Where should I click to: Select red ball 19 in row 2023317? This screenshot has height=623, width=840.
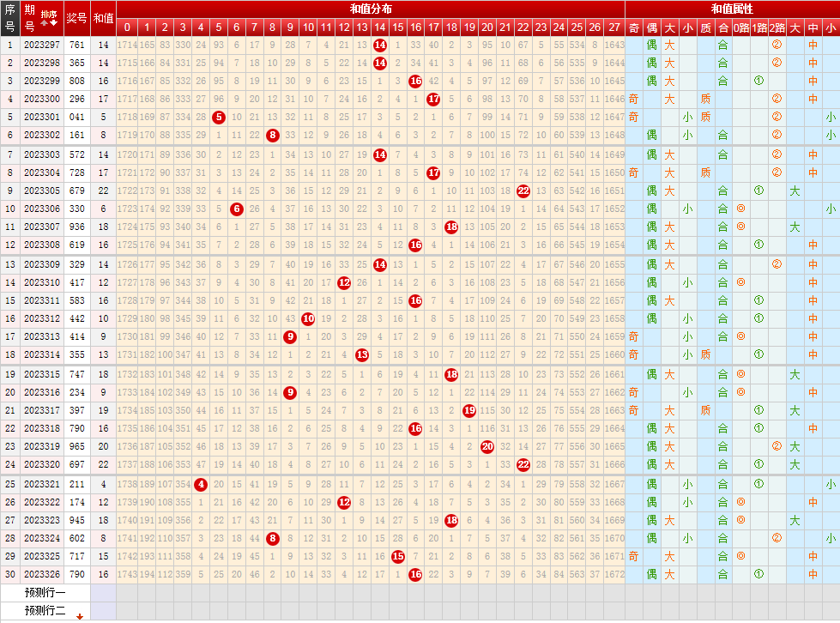click(x=469, y=410)
